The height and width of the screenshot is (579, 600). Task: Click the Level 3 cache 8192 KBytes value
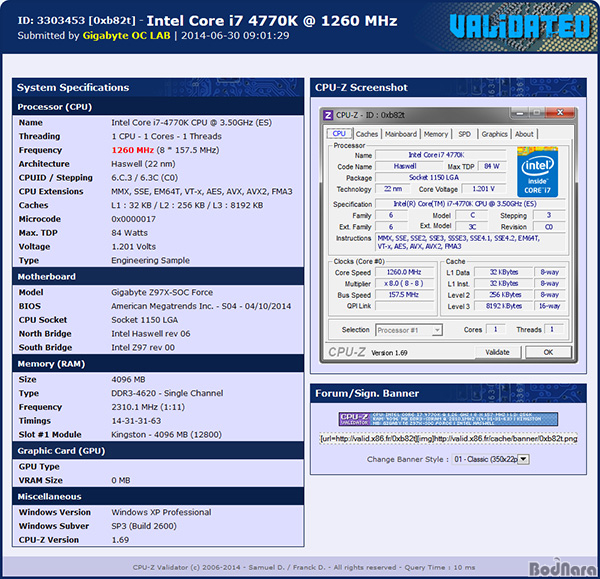[x=504, y=306]
